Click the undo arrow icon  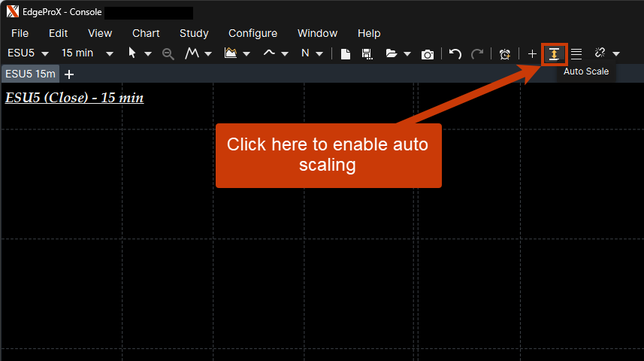coord(455,53)
